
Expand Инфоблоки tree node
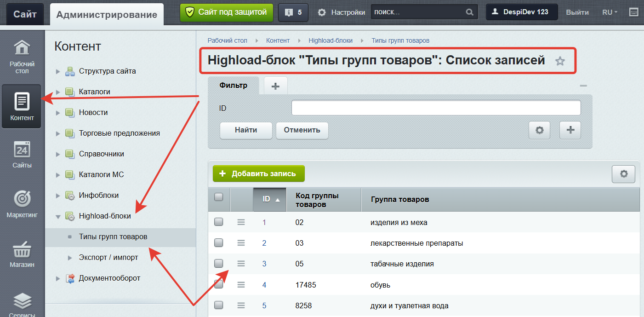[x=58, y=196]
